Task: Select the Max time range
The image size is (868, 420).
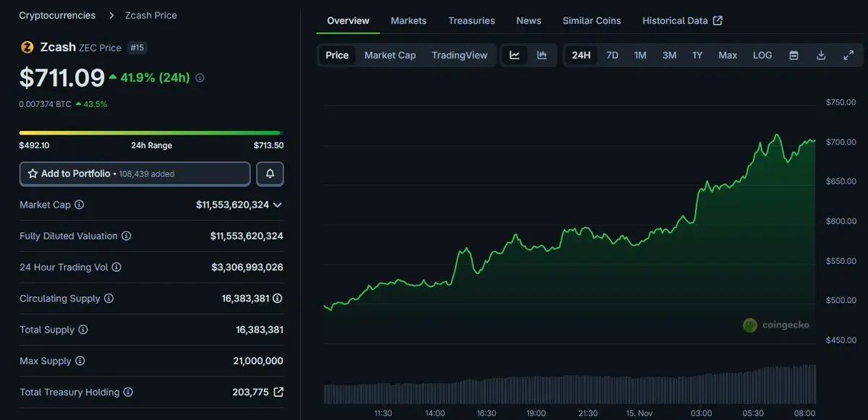Action: tap(728, 55)
